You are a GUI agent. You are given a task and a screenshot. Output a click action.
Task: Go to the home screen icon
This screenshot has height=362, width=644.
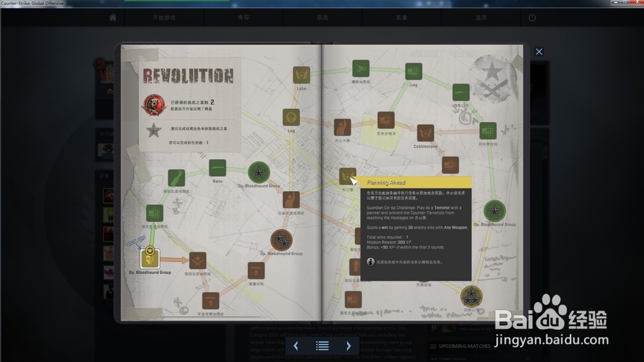113,17
